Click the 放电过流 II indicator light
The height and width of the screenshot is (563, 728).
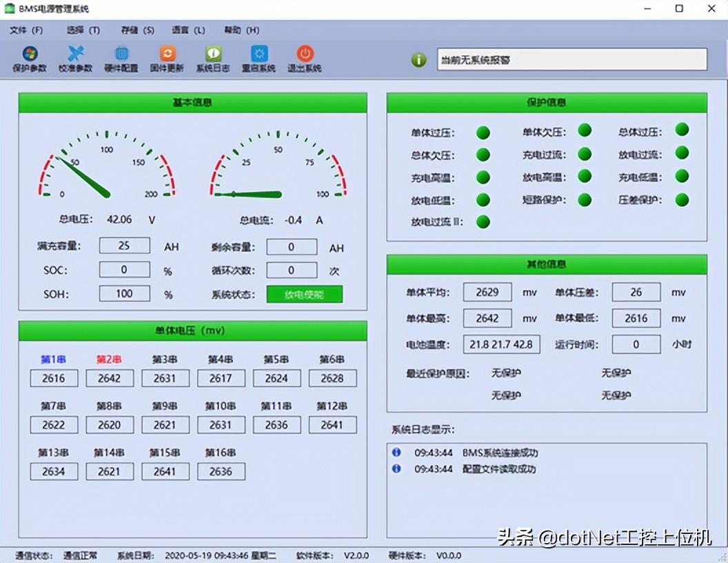pos(483,221)
